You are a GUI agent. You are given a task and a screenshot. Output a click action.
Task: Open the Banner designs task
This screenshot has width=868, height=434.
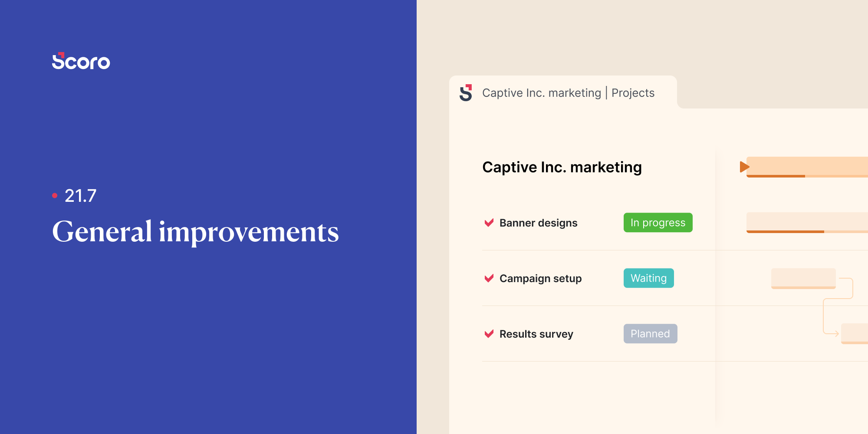pyautogui.click(x=538, y=223)
